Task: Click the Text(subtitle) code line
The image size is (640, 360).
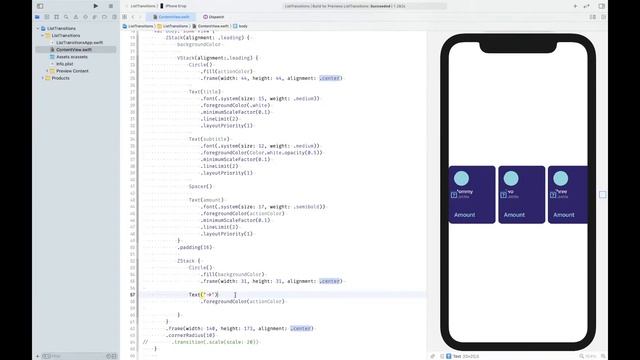Action: 209,139
